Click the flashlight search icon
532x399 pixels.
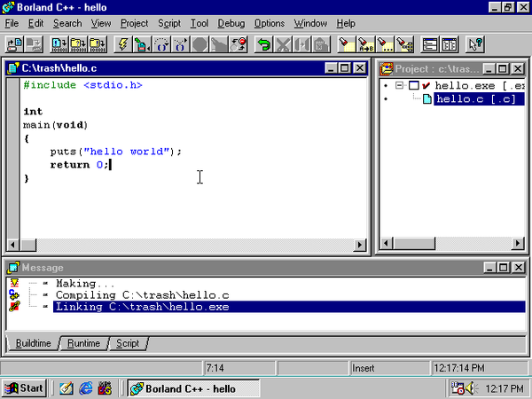tap(347, 44)
